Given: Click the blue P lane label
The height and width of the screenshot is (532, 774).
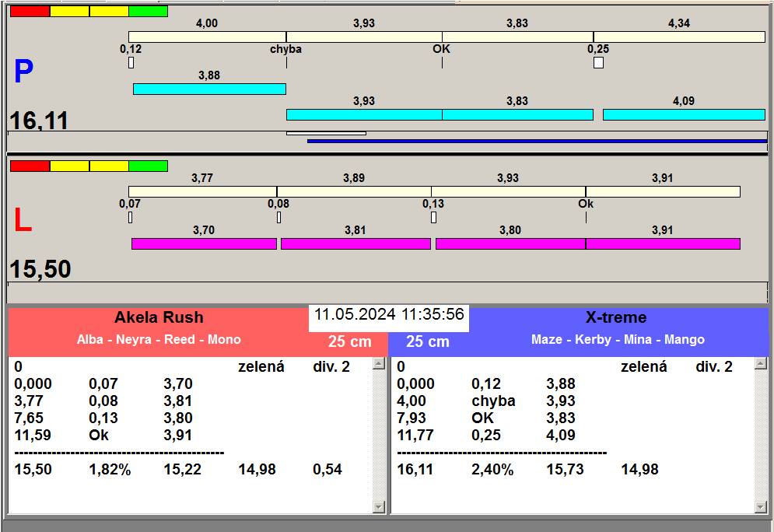Looking at the screenshot, I should (23, 72).
